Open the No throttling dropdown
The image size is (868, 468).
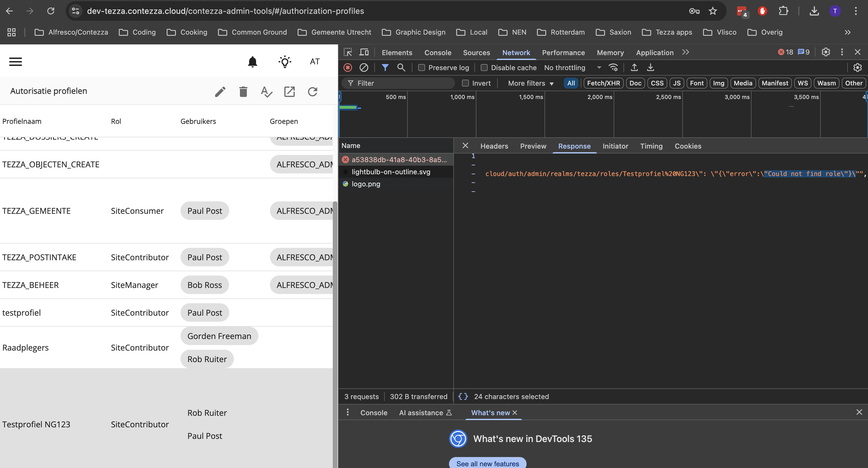coord(572,68)
